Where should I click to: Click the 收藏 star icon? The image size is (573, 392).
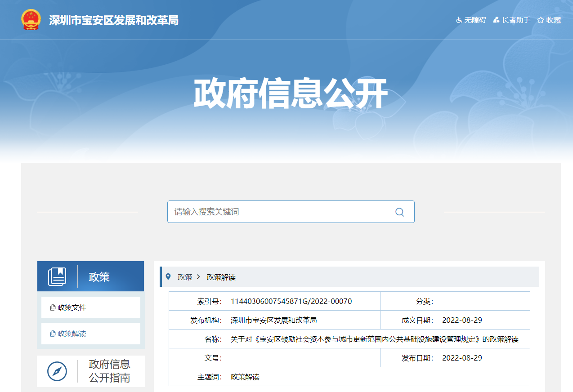(x=541, y=20)
